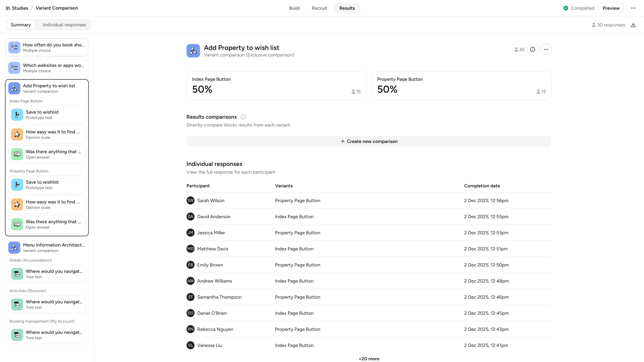Select the Summary view toggle
644x362 pixels.
click(x=21, y=25)
